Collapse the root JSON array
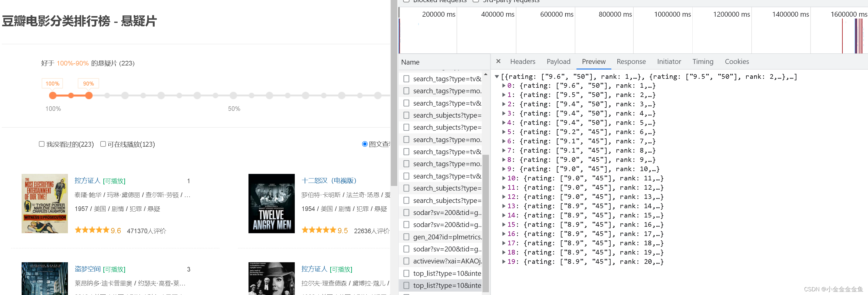 tap(496, 77)
